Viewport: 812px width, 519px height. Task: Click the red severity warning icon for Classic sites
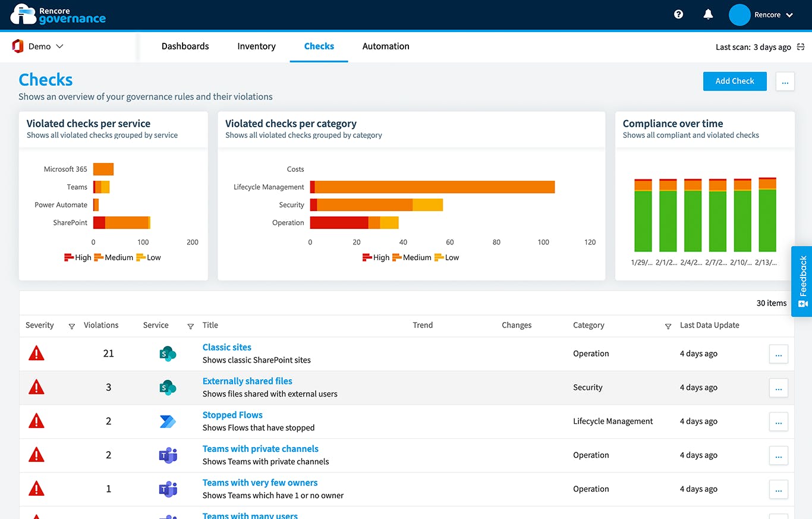coord(36,353)
